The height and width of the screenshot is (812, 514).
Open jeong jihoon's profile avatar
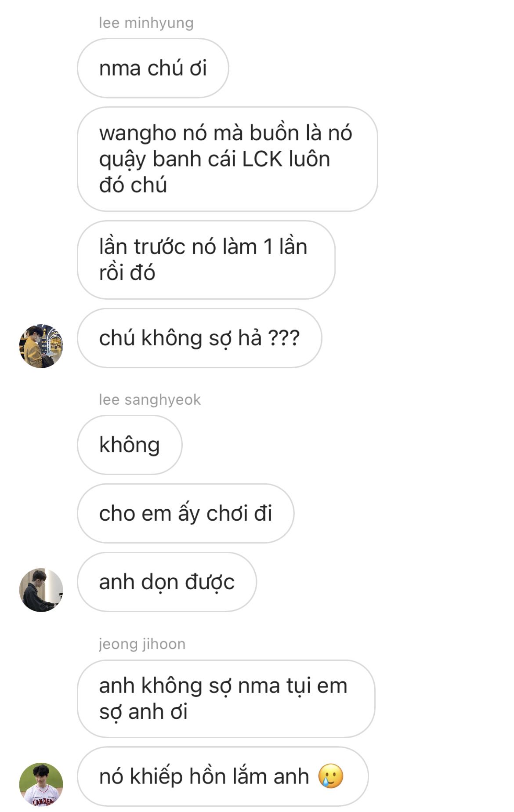(x=41, y=785)
